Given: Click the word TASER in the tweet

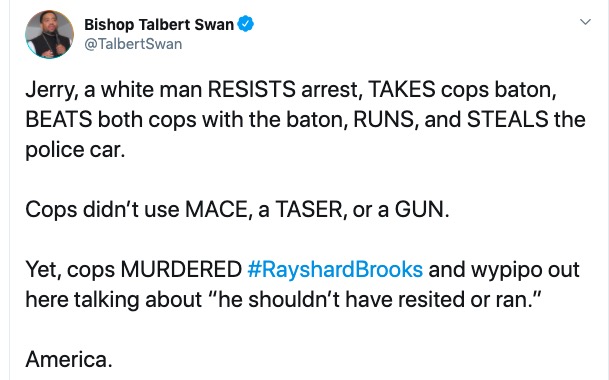Looking at the screenshot, I should (x=309, y=209).
